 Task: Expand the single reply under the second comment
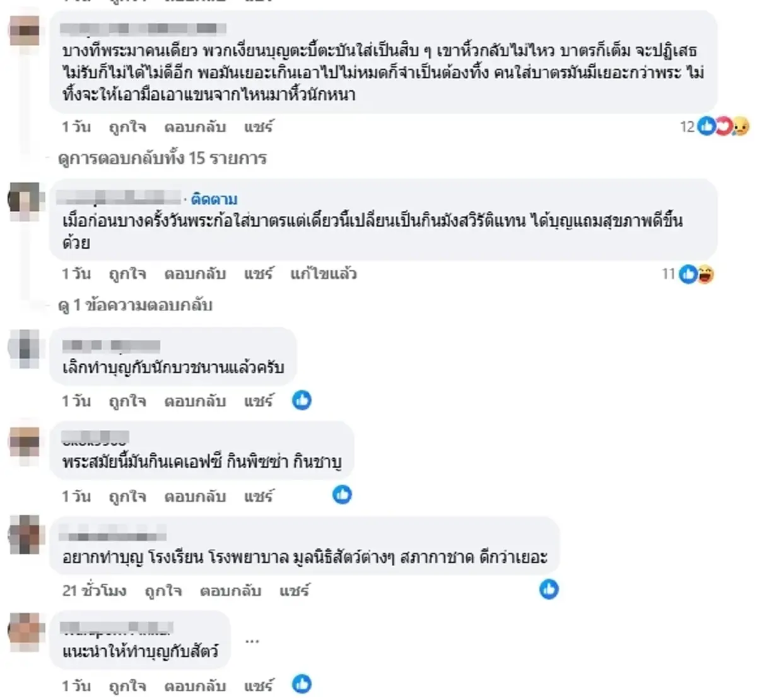[136, 305]
